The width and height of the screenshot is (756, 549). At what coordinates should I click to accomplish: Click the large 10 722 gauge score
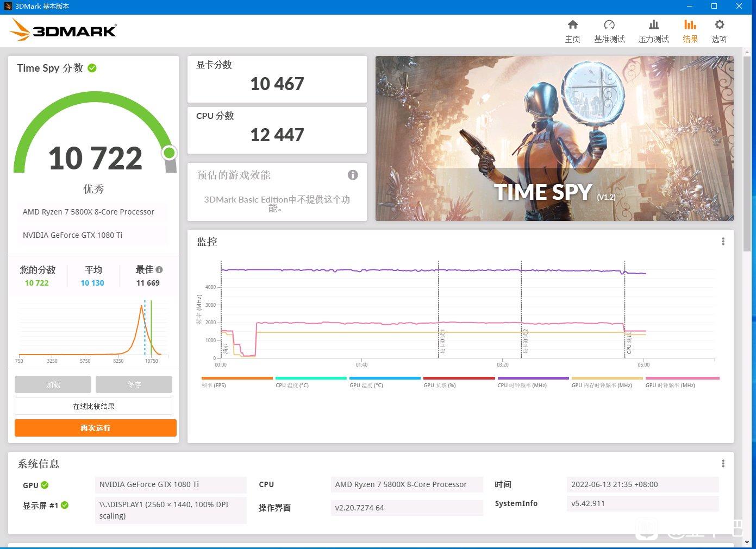95,158
